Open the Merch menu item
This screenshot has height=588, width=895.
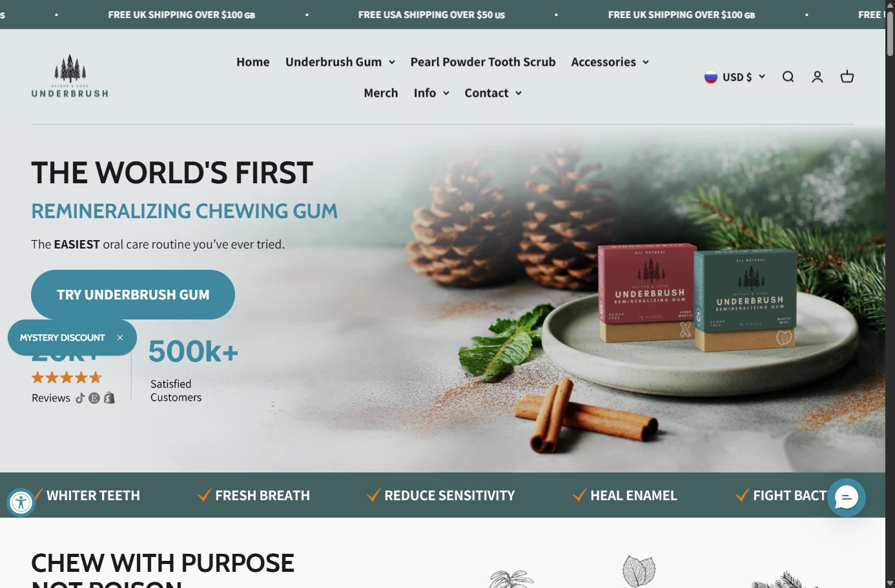click(381, 93)
